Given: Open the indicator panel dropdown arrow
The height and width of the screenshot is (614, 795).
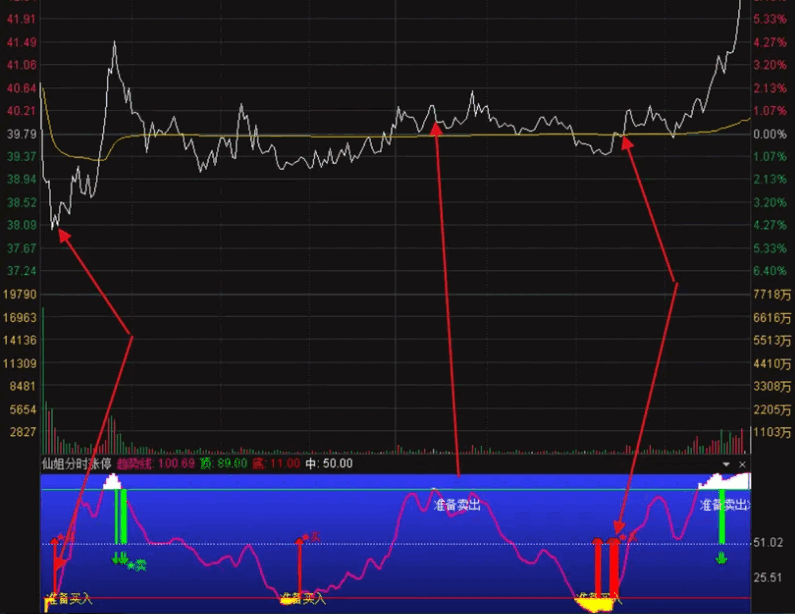Looking at the screenshot, I should (x=726, y=464).
